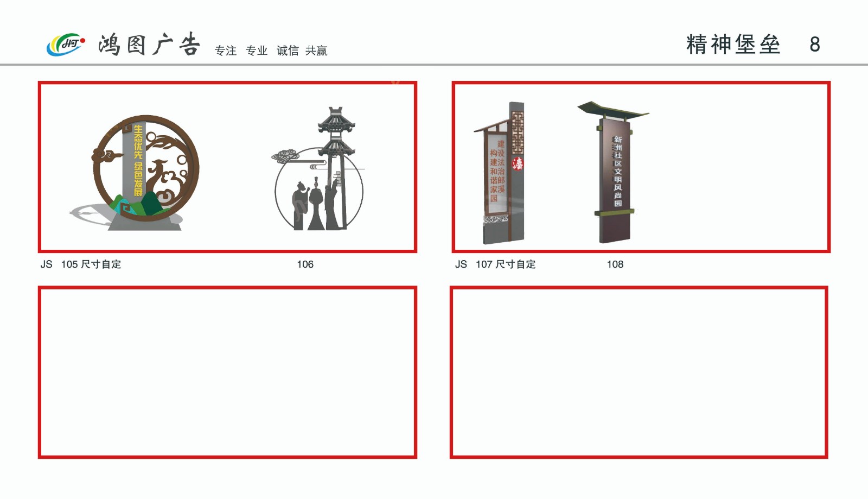The width and height of the screenshot is (868, 499).
Task: Click the 专业 slogan word
Action: click(257, 50)
